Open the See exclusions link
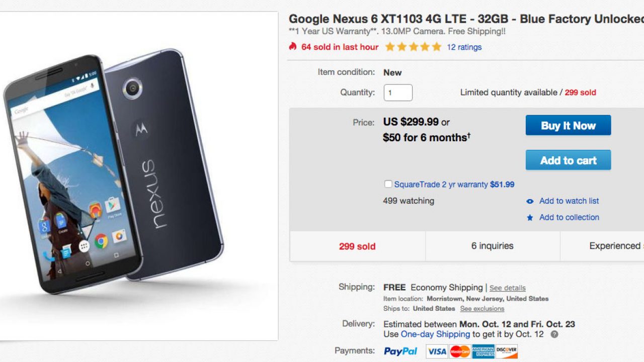 (x=481, y=309)
